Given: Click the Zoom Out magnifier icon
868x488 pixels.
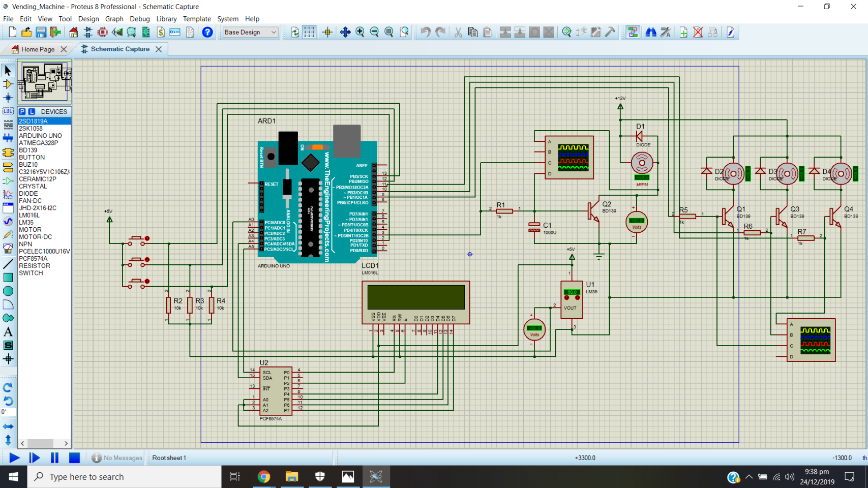Looking at the screenshot, I should (x=374, y=32).
